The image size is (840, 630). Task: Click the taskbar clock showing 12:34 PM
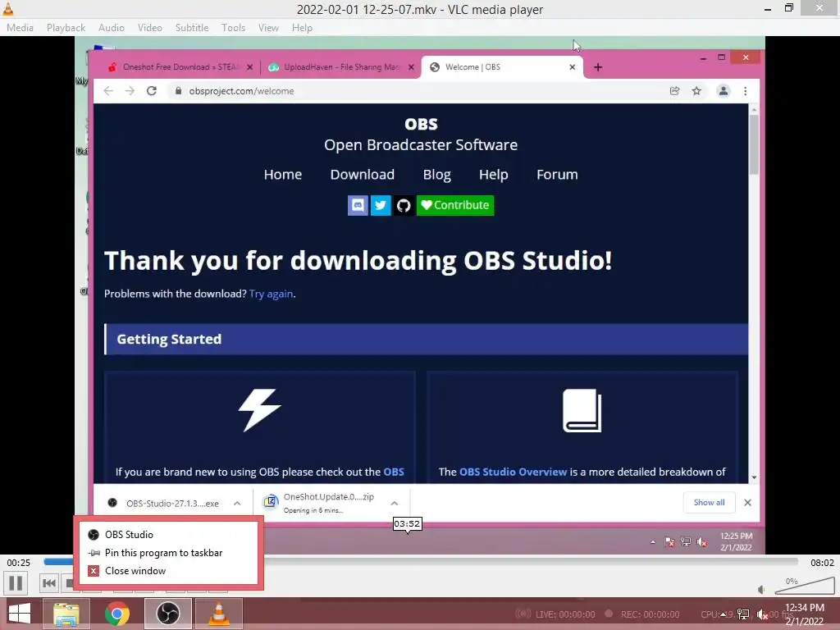tap(804, 614)
